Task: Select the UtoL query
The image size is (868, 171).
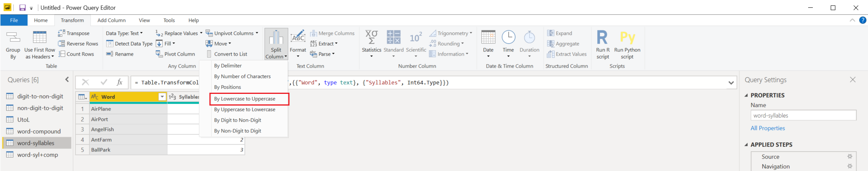Action: pos(37,120)
